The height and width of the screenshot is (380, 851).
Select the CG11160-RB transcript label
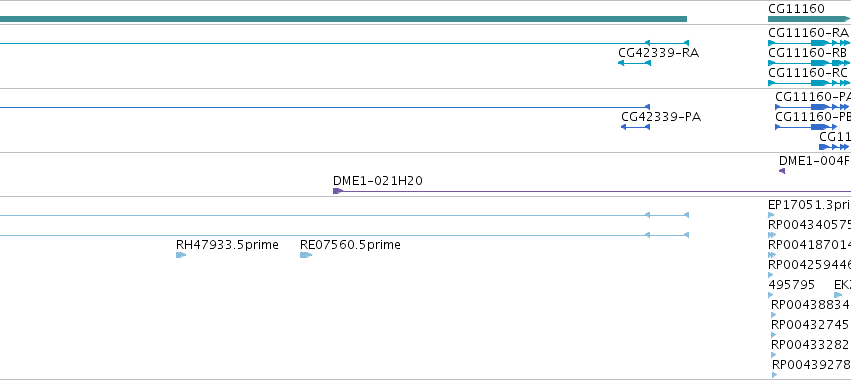click(808, 53)
